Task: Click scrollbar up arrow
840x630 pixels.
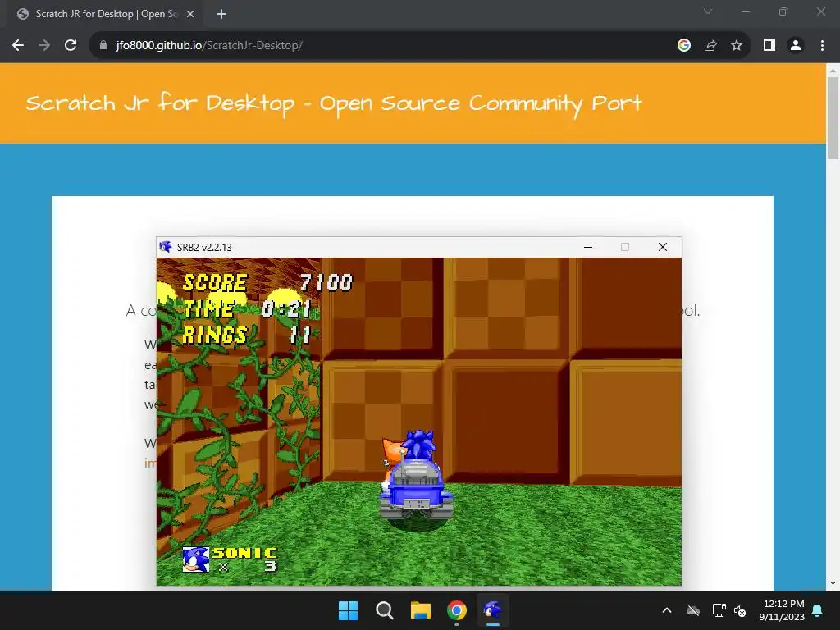Action: (833, 71)
